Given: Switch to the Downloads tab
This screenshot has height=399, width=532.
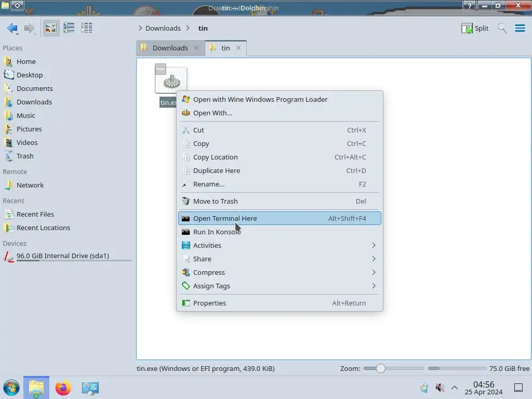Looking at the screenshot, I should pyautogui.click(x=170, y=48).
